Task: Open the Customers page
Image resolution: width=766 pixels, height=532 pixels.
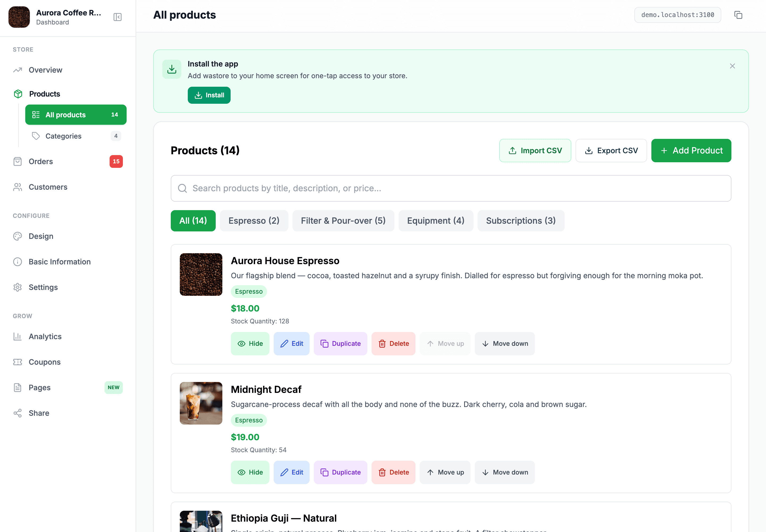Action: [x=68, y=187]
